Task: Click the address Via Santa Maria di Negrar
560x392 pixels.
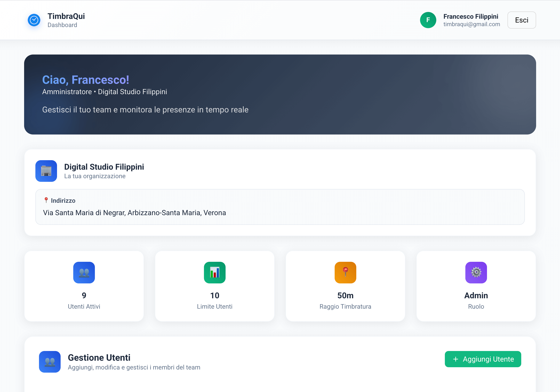Action: click(134, 213)
